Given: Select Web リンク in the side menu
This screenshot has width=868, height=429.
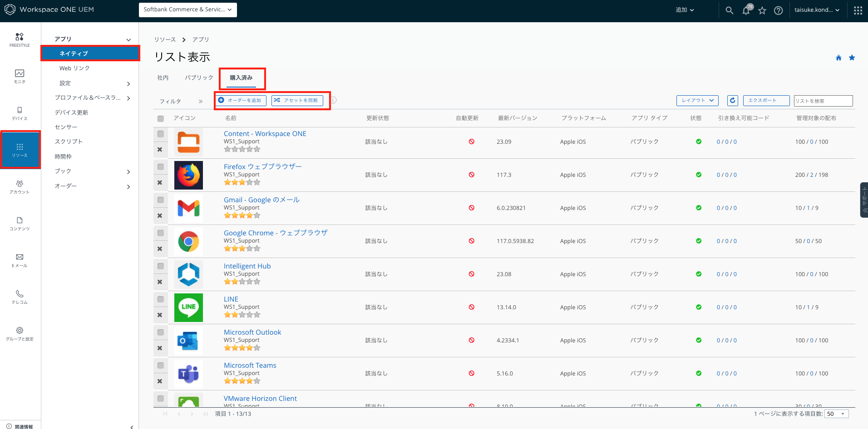Looking at the screenshot, I should click(74, 68).
